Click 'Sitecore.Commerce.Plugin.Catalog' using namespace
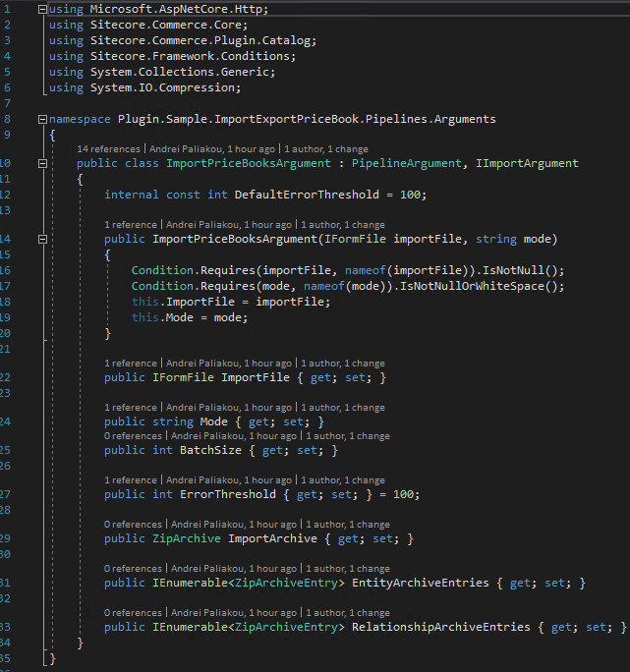 pyautogui.click(x=200, y=40)
